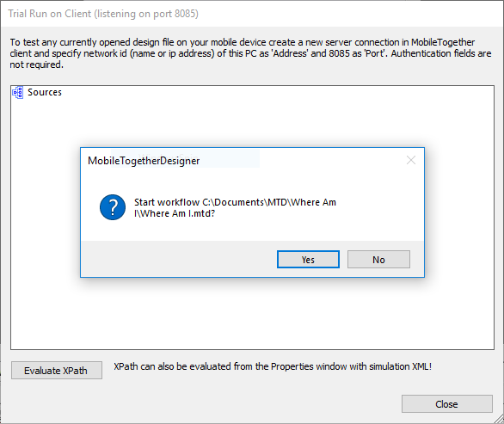504x424 pixels.
Task: Dismiss MobileTogetherDesigner dialog with X icon
Action: (x=411, y=160)
